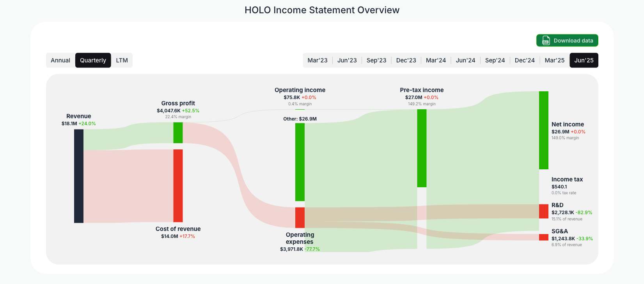
Task: Select the Dec'24 quarter
Action: [x=525, y=60]
